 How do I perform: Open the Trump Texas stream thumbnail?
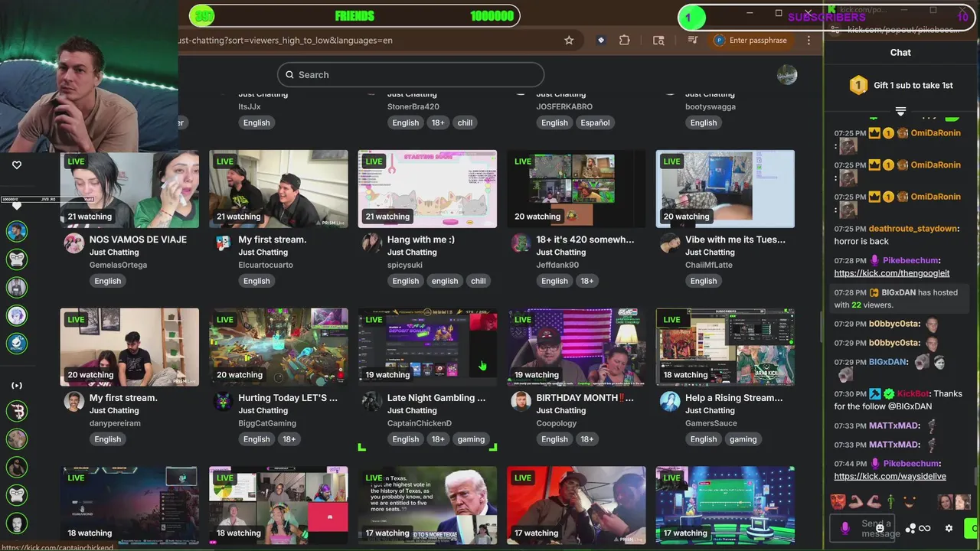click(x=427, y=506)
